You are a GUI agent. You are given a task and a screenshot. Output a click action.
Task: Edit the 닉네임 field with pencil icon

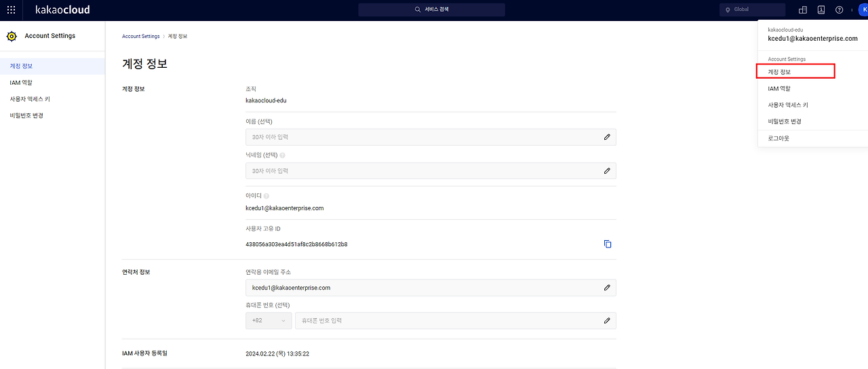607,171
